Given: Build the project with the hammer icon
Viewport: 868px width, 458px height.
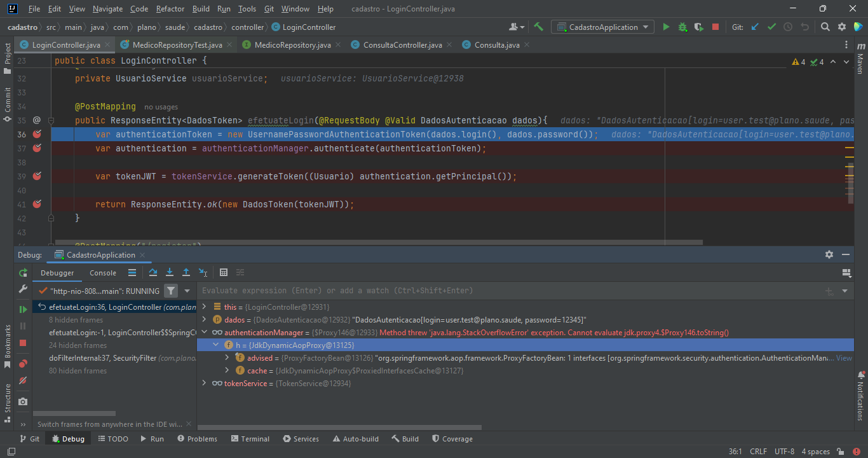Looking at the screenshot, I should [x=539, y=27].
